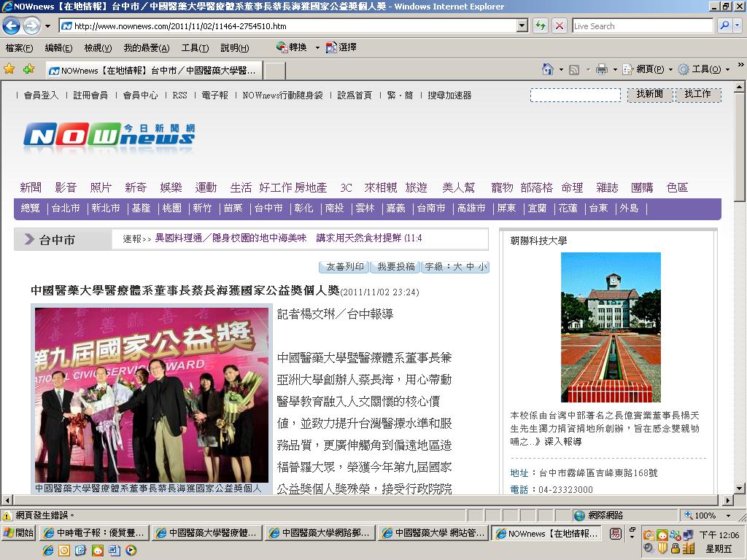Click the 網際網路 globe zone icon

pos(579,516)
